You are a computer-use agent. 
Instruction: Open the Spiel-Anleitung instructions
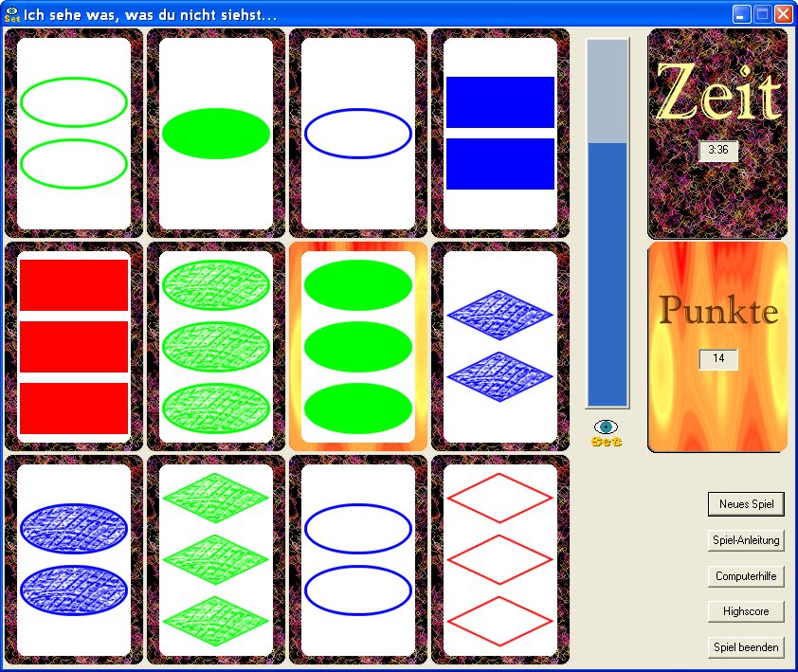(x=746, y=540)
